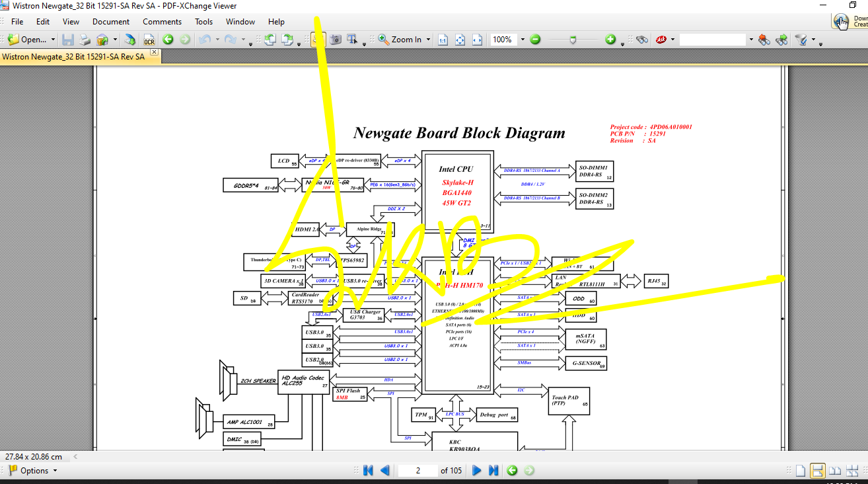
Task: Go to the next page
Action: click(x=476, y=471)
